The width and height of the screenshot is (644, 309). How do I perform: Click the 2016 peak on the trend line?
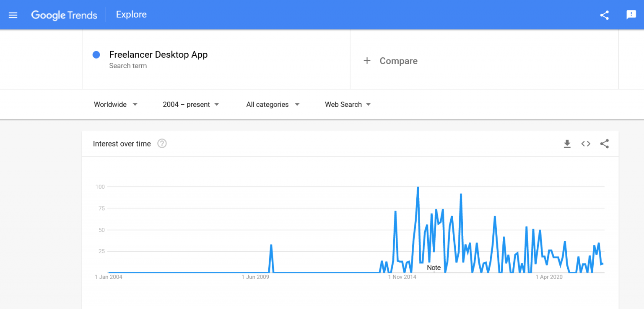tap(418, 188)
